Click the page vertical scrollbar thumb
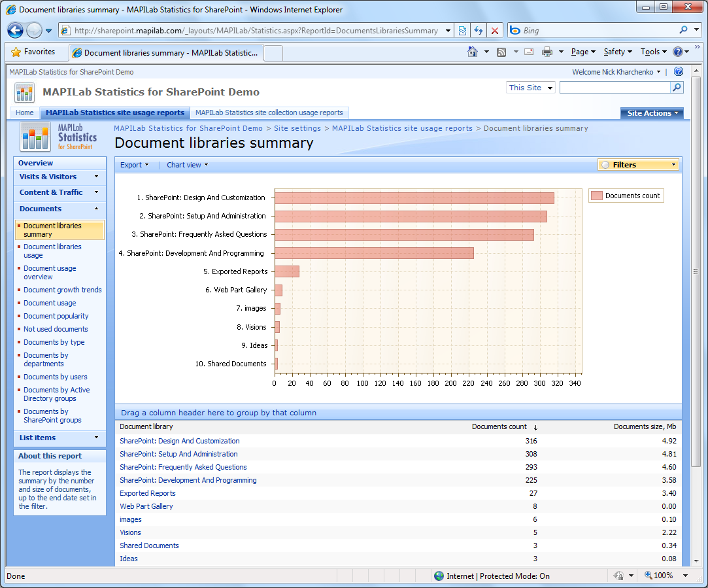Viewport: 708px width, 588px height. 696,271
